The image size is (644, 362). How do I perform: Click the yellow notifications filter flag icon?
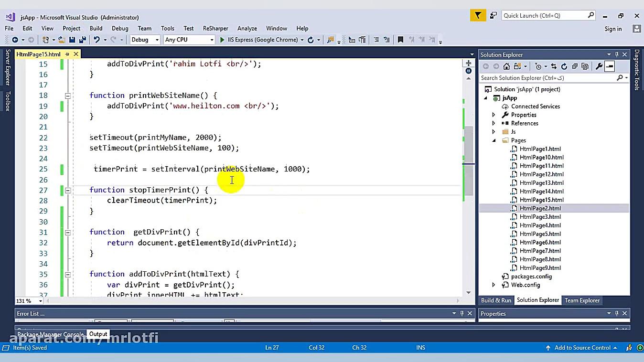coord(478,16)
